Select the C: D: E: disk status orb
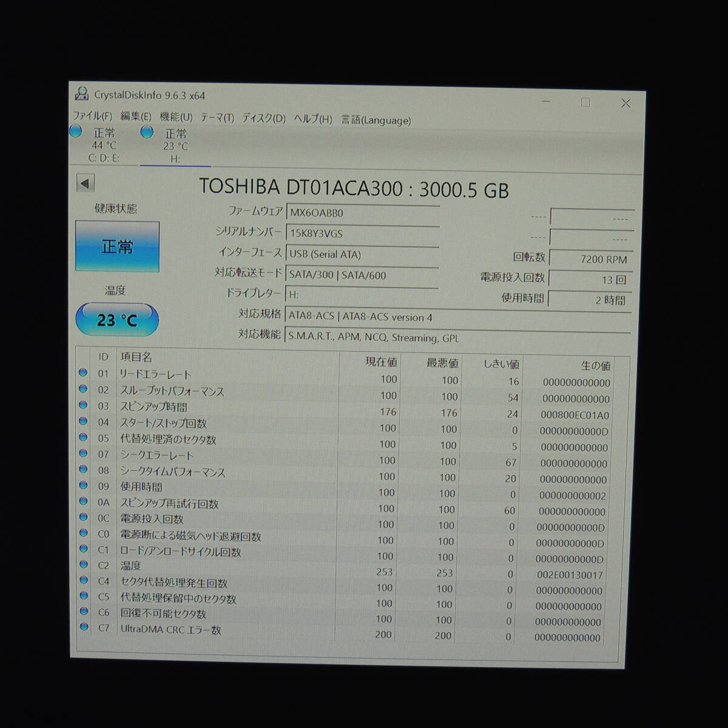The height and width of the screenshot is (728, 728). tap(76, 131)
